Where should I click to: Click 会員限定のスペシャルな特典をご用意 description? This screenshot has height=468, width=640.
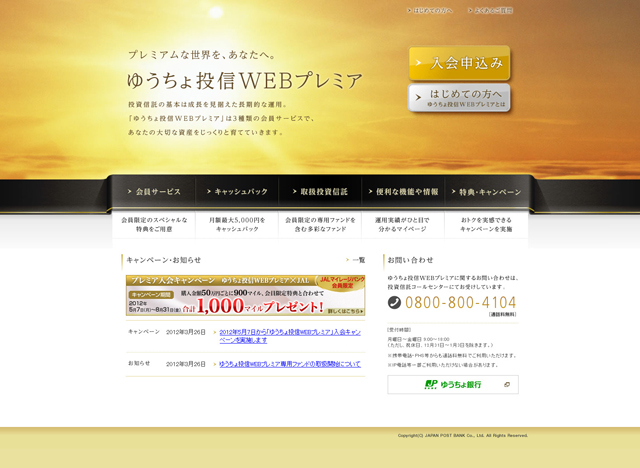click(154, 224)
